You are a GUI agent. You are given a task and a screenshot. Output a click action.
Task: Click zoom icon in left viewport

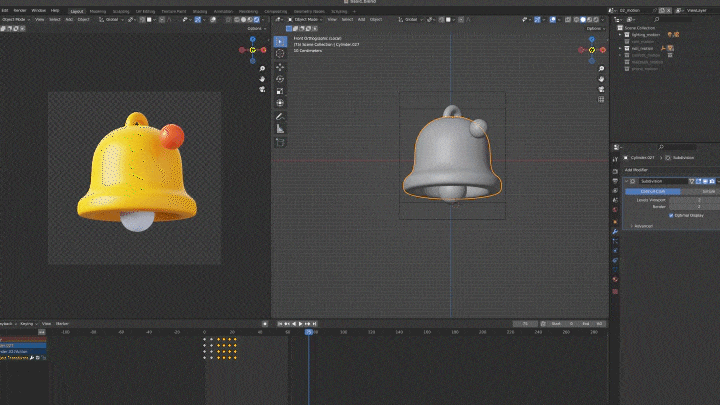click(262, 69)
